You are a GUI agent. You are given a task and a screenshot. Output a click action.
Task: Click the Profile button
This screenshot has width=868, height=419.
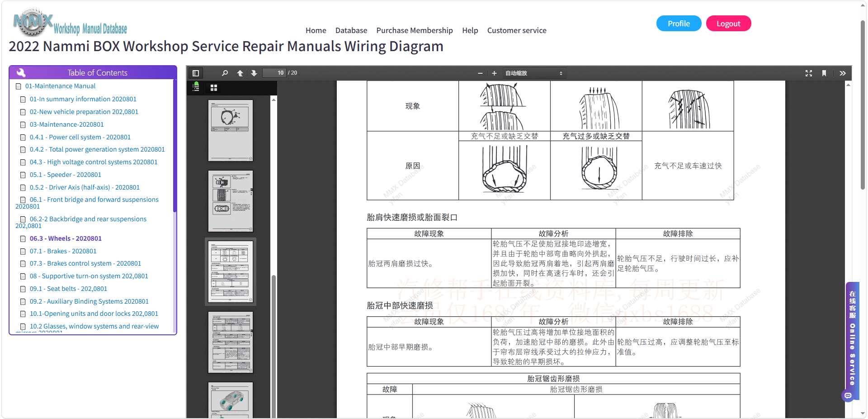pos(679,24)
